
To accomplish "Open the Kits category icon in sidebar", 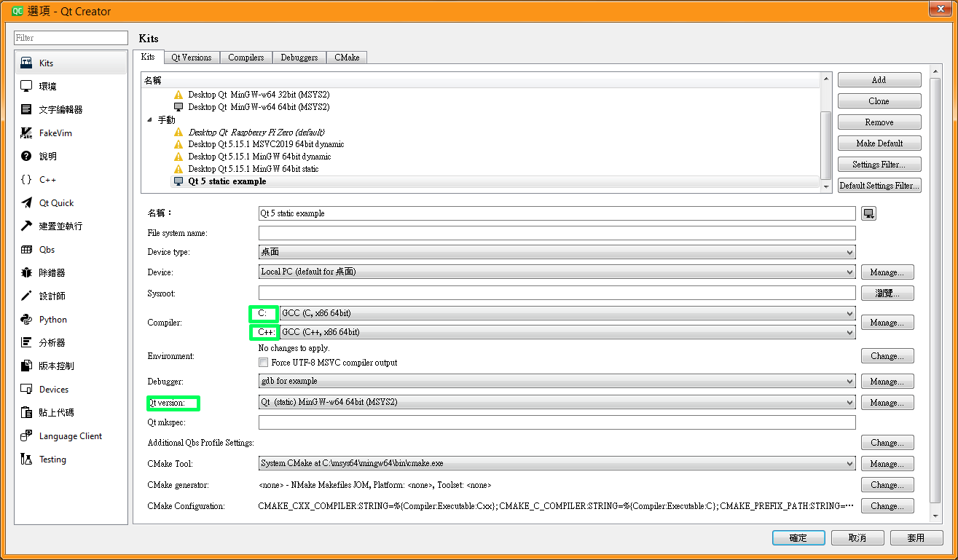I will click(26, 63).
